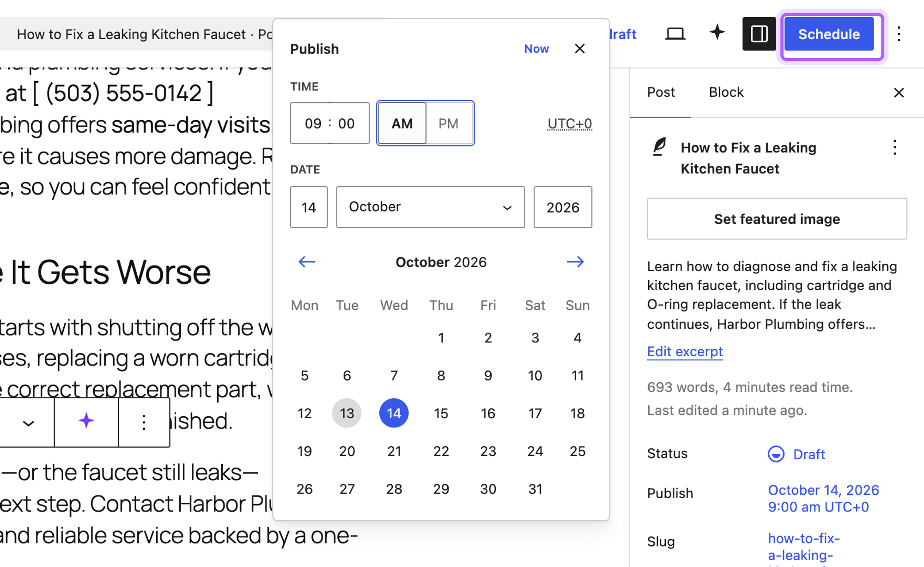Open the publish date October 14, 2026 link

coord(823,499)
